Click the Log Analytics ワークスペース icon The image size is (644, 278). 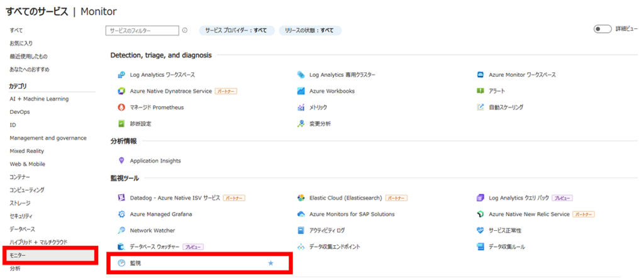pos(121,75)
